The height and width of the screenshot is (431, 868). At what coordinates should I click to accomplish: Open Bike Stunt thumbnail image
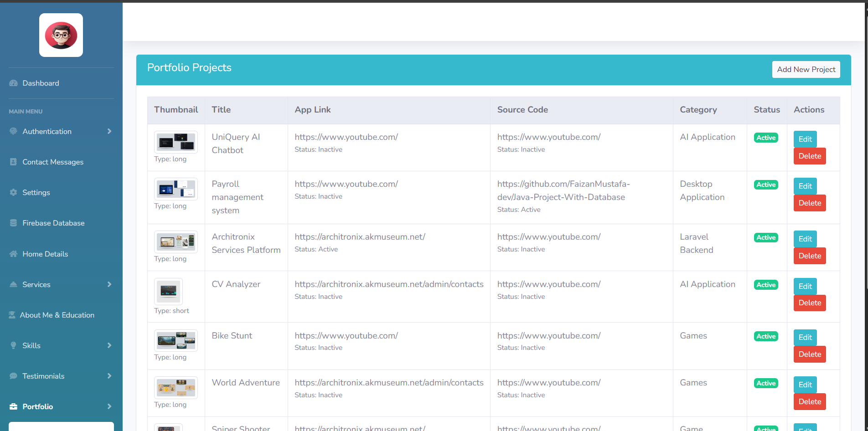(x=176, y=340)
